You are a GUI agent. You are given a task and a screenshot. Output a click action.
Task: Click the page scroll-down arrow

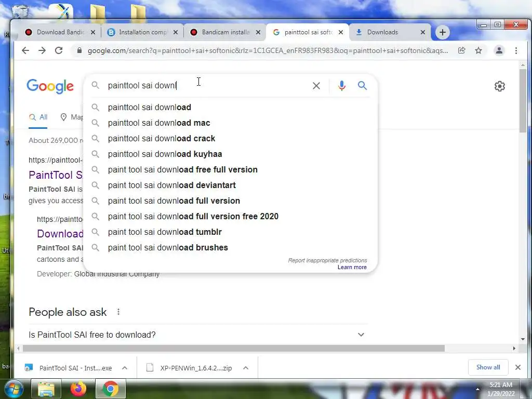tap(523, 339)
